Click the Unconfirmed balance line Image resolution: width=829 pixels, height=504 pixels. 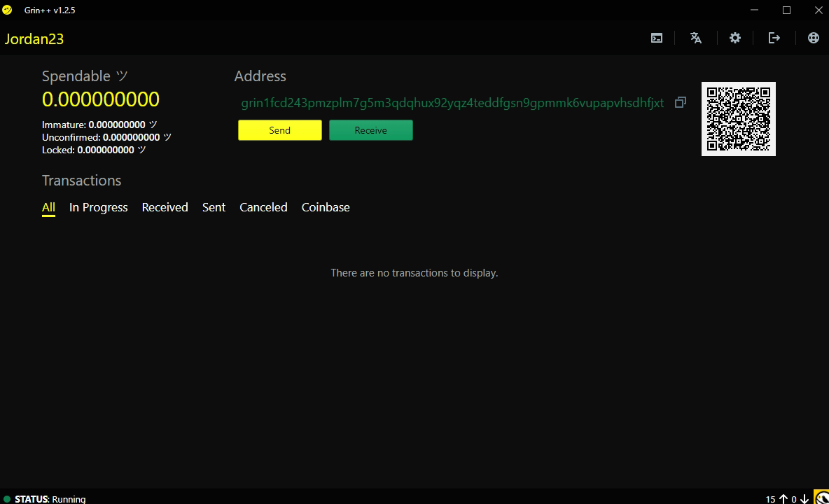(107, 137)
